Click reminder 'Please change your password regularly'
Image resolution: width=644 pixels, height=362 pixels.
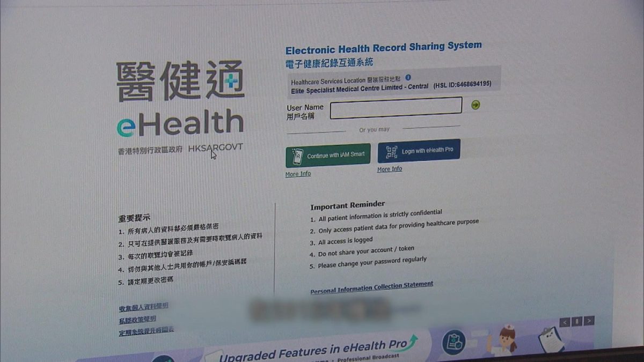coord(372,262)
